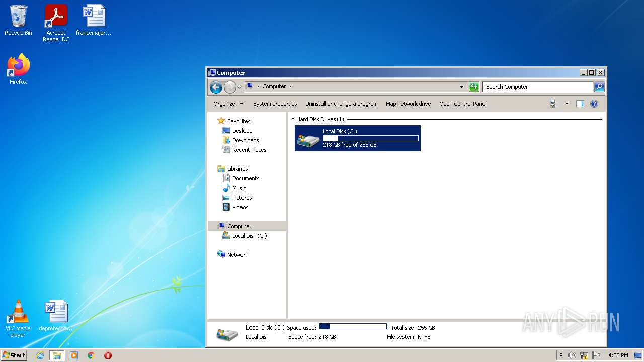The width and height of the screenshot is (644, 362).
Task: Open Internet Explorer from taskbar
Action: pos(40,355)
